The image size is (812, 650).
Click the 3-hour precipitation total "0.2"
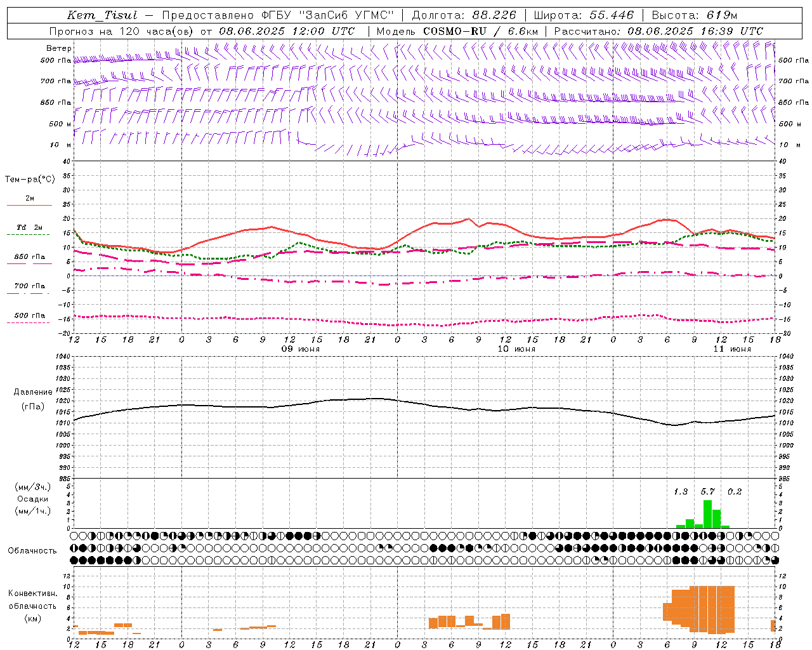[735, 492]
